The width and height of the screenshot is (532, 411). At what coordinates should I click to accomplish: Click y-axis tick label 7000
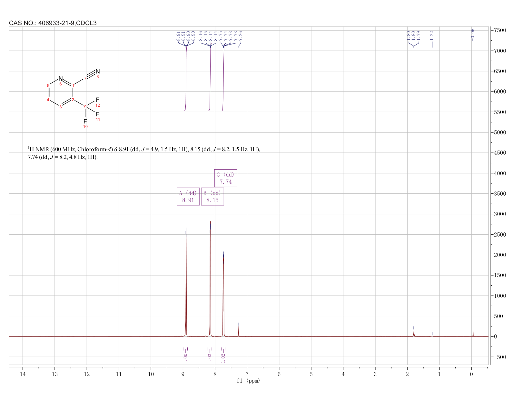500,51
